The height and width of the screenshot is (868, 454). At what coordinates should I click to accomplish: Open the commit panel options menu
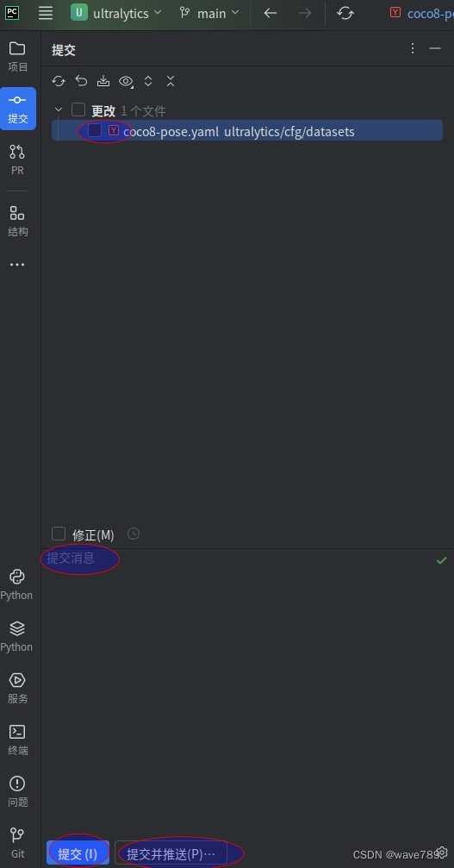tap(413, 48)
